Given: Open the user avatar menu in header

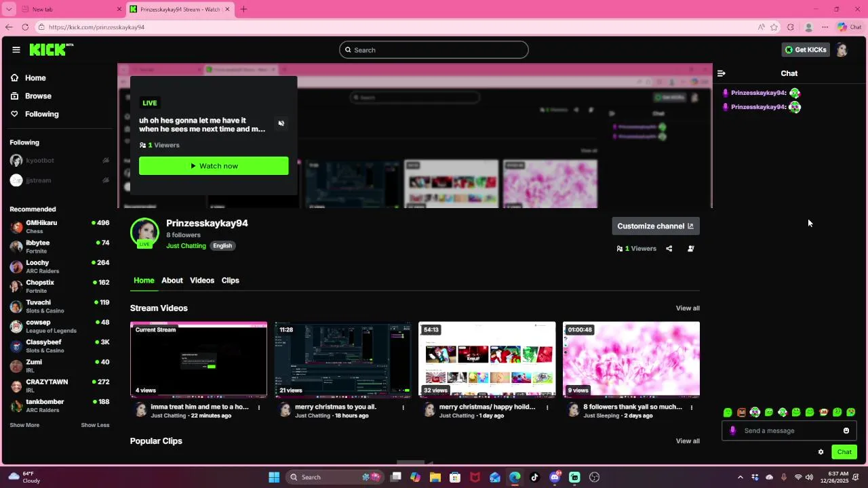Looking at the screenshot, I should coord(842,49).
